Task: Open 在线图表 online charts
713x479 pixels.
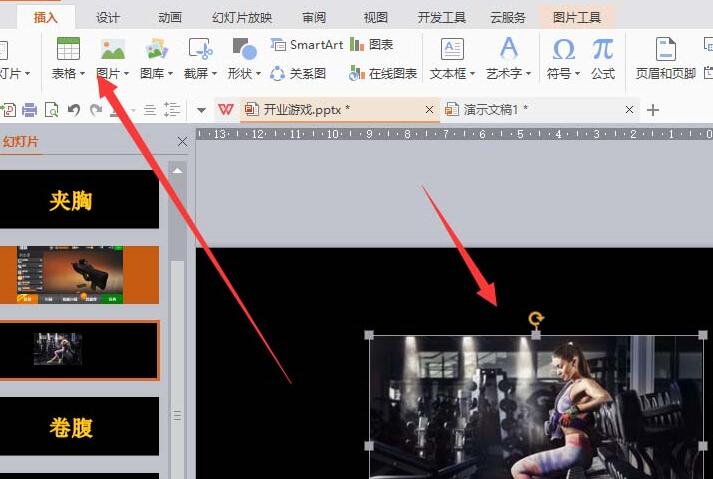Action: [383, 73]
